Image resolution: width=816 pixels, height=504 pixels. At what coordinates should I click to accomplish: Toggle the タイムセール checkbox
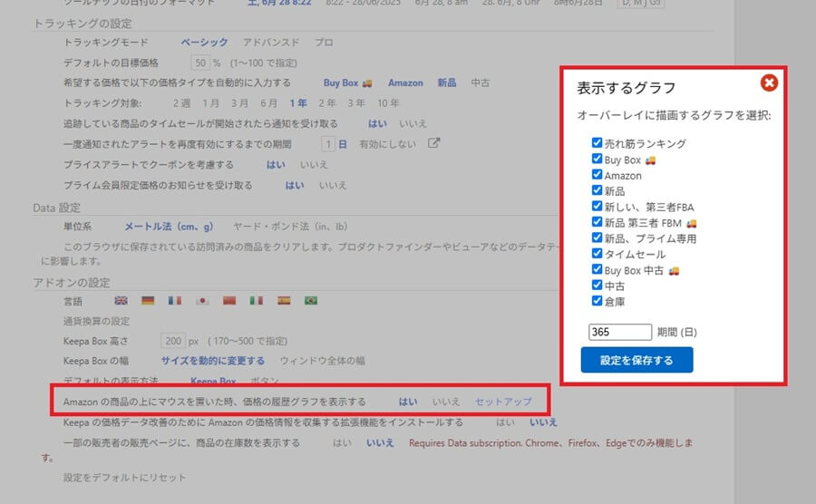point(597,253)
